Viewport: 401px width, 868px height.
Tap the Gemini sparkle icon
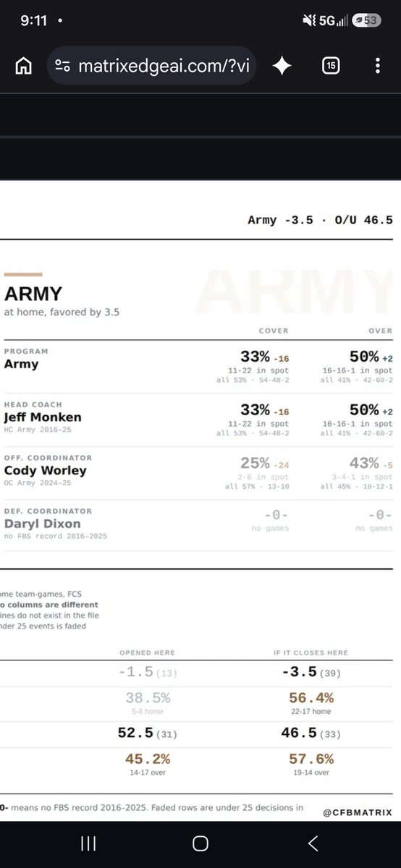click(282, 67)
